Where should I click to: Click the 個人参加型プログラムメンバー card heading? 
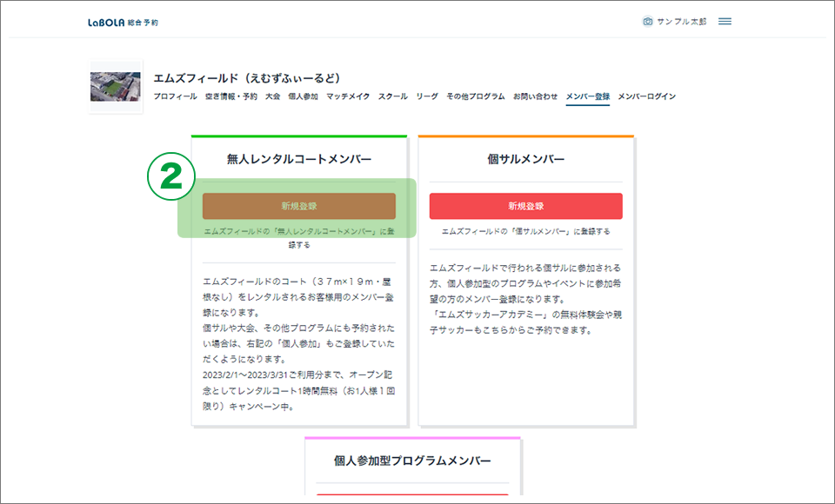coord(412,461)
